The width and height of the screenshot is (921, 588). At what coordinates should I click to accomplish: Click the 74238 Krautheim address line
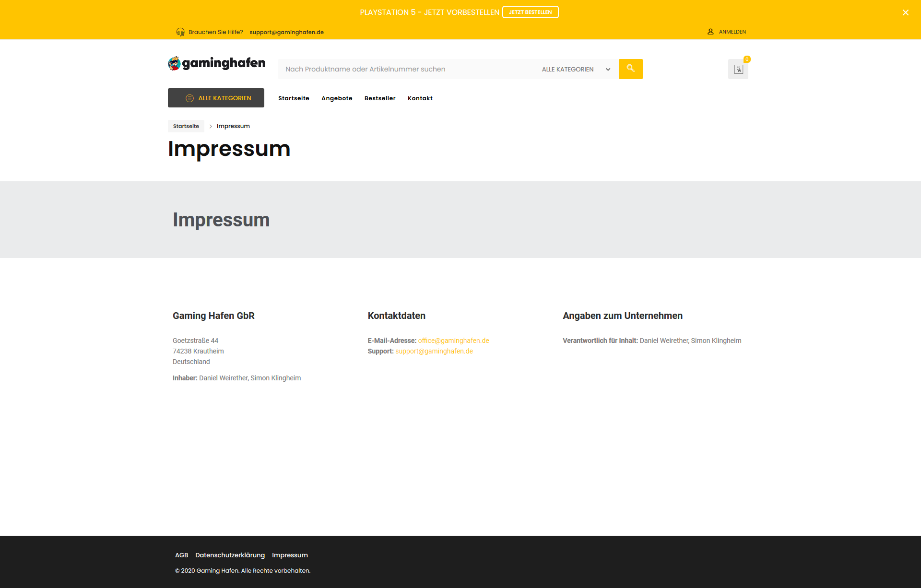tap(198, 351)
